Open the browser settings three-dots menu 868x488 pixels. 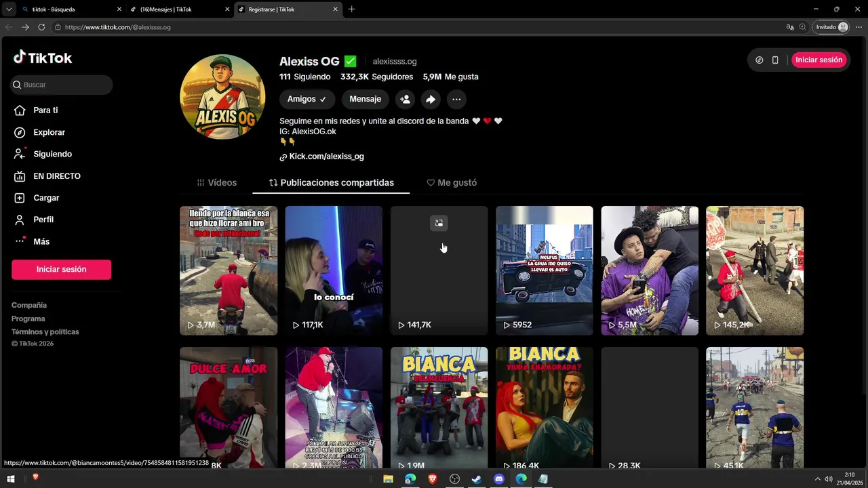tap(859, 27)
